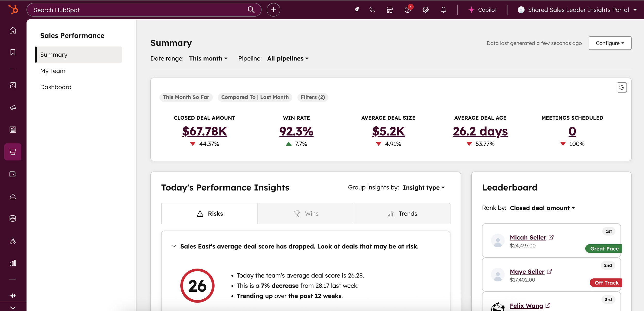Click the Marketing megaphone sidebar icon
644x311 pixels.
click(x=13, y=108)
